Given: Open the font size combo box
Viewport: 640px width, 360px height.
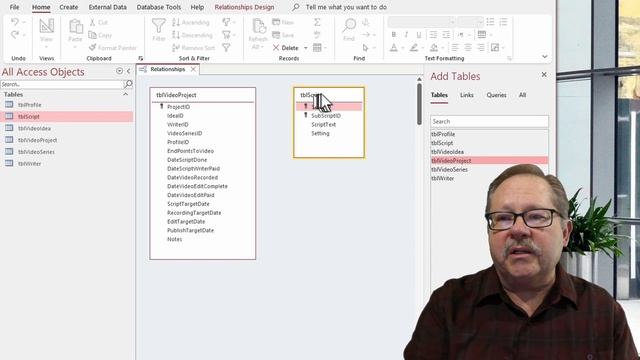Looking at the screenshot, I should coord(470,22).
